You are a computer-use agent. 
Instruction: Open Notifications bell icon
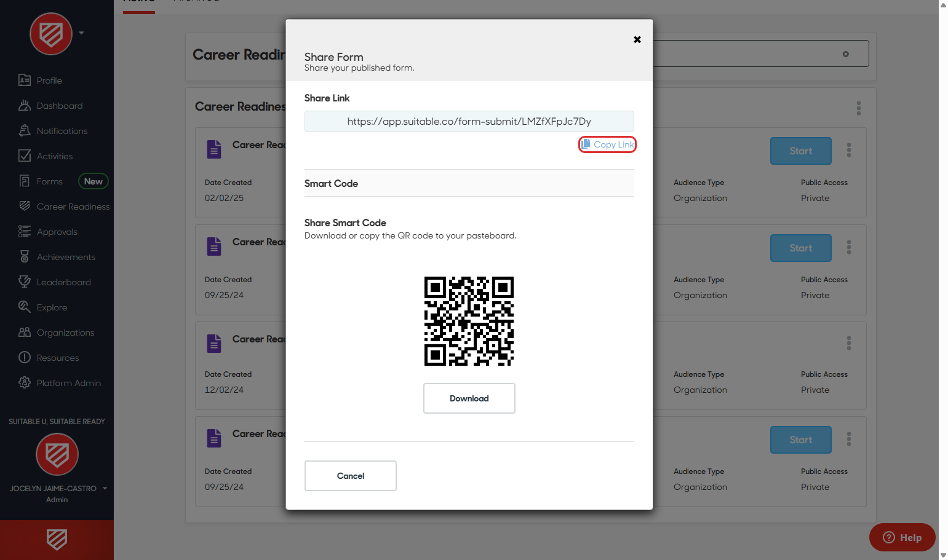tap(25, 131)
